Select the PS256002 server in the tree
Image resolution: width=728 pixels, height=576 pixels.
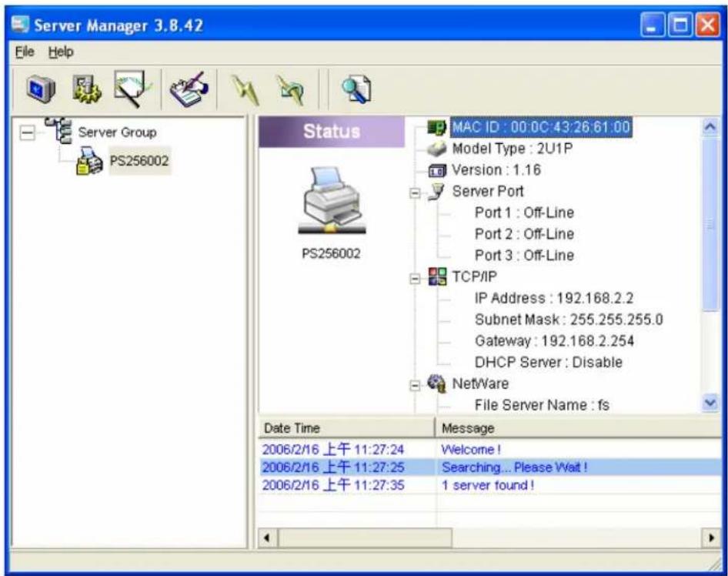(x=139, y=161)
